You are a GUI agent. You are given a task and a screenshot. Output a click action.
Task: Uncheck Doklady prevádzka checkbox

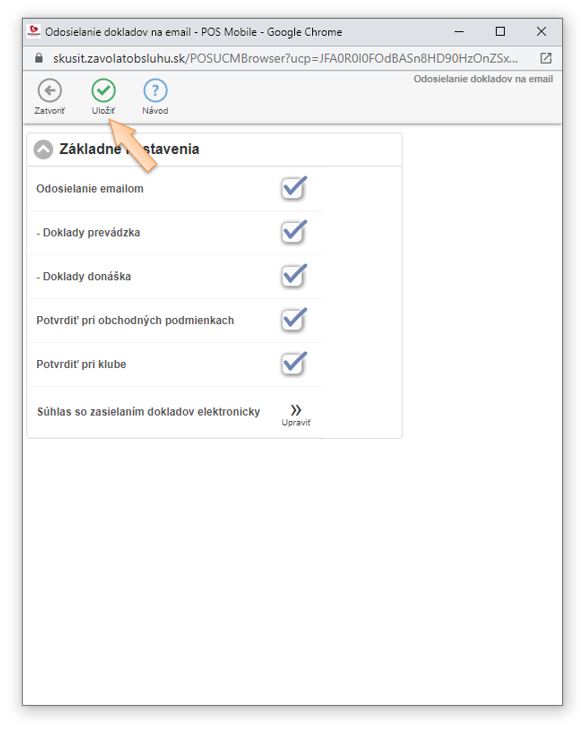(294, 232)
